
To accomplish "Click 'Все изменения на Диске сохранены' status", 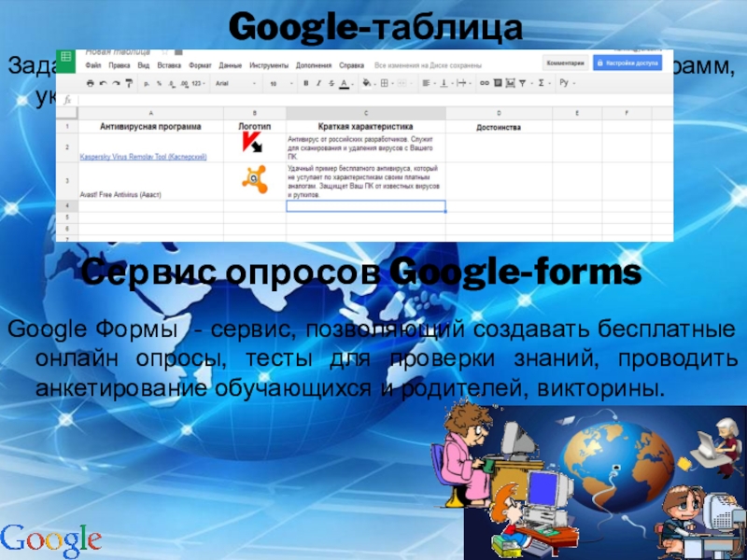I will (x=428, y=65).
